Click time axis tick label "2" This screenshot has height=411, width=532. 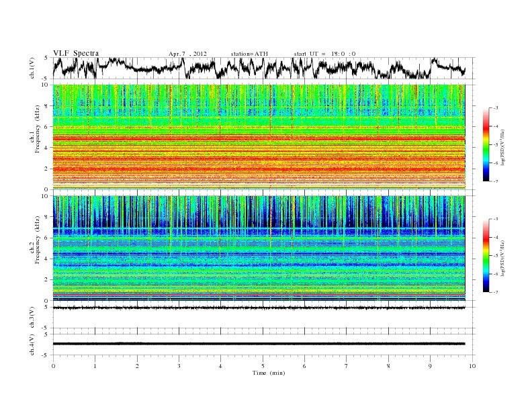tap(137, 366)
